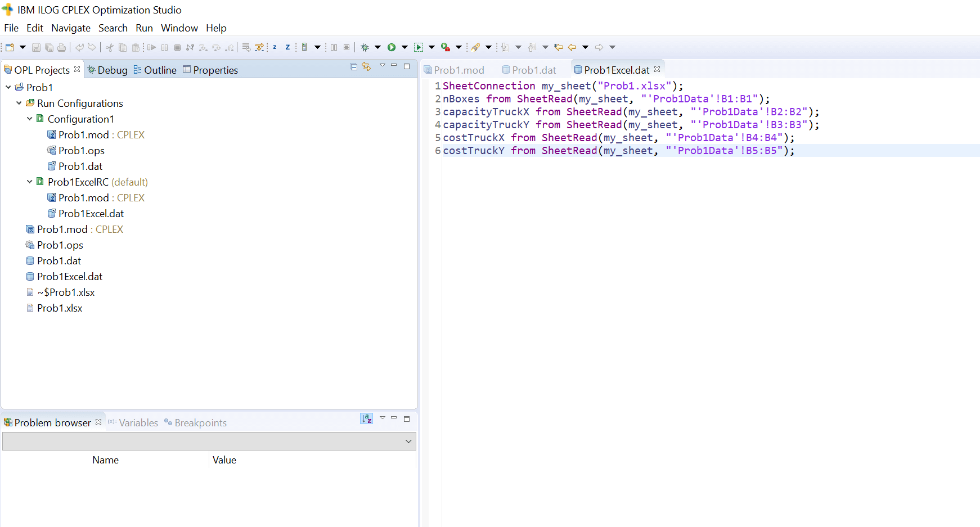The image size is (980, 527).
Task: Click the Run with coverage (dashed box) icon
Action: (x=419, y=47)
